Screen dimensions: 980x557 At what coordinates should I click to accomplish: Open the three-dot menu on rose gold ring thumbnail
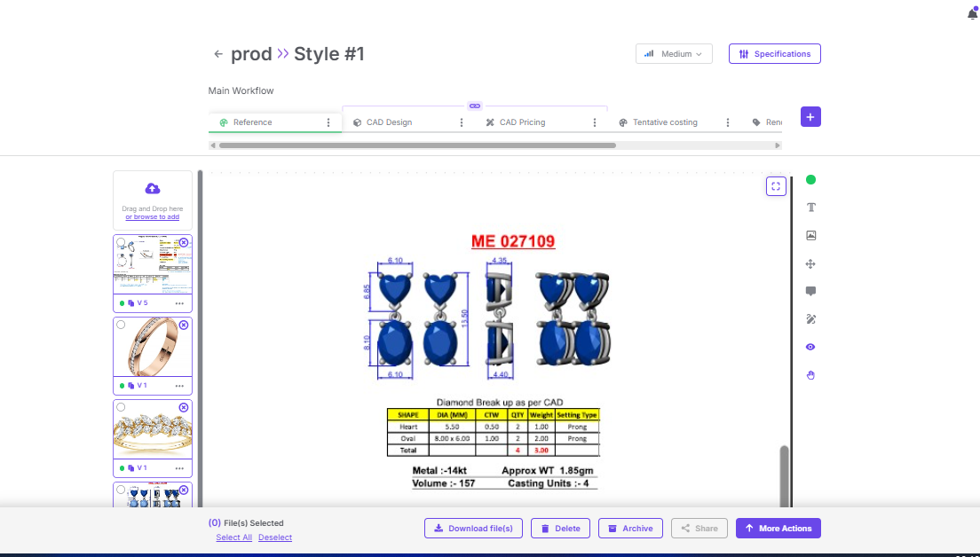coord(179,386)
